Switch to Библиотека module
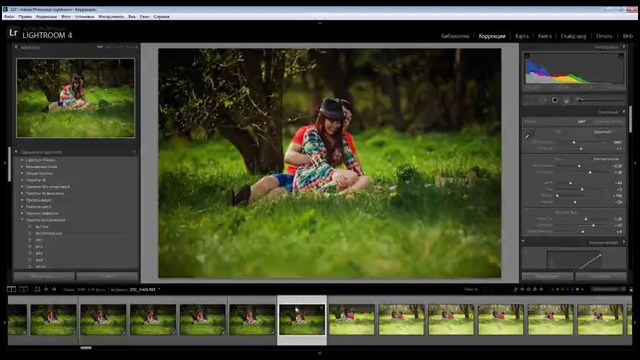This screenshot has width=640, height=360. (455, 36)
